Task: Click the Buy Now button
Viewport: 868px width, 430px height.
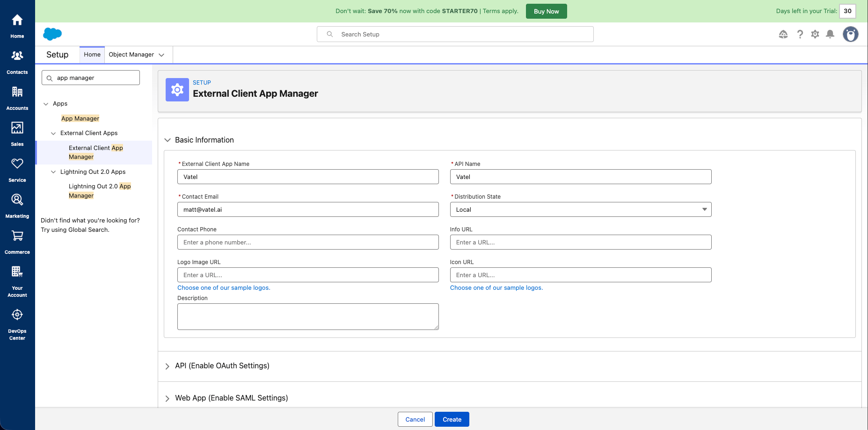Action: [x=547, y=11]
